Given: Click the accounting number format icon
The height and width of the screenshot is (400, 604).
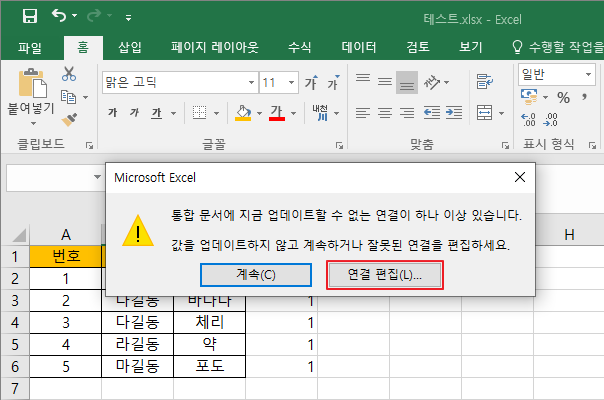Looking at the screenshot, I should point(529,97).
